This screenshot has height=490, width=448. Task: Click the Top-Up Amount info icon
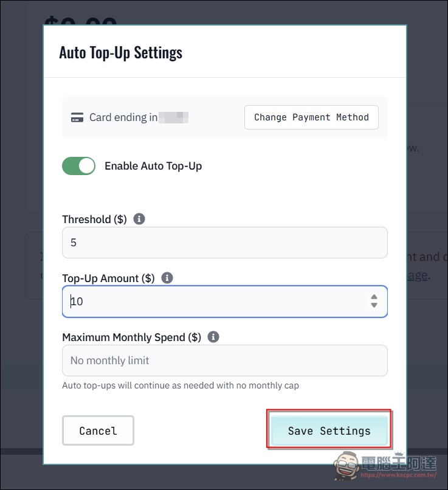[167, 278]
